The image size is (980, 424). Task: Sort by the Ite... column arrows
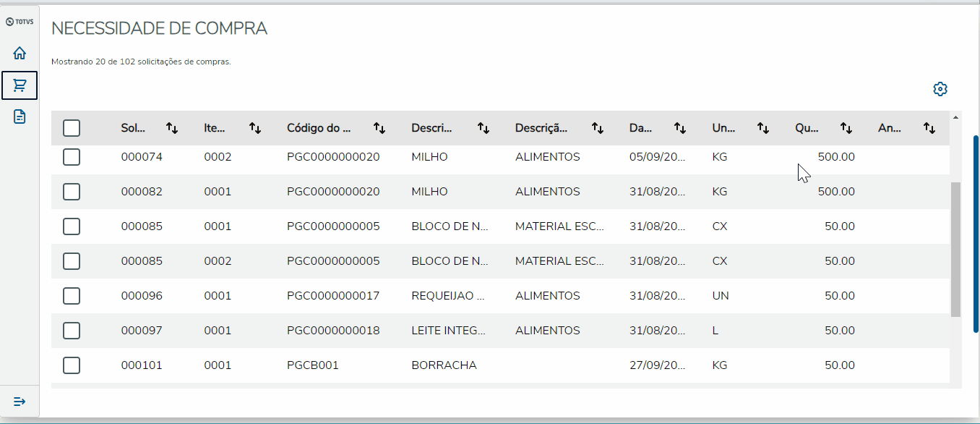[255, 128]
